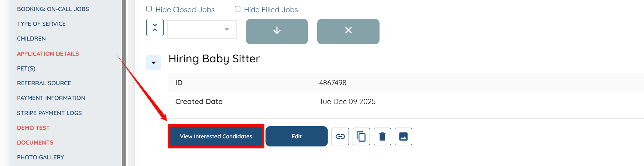
Task: Go to Payment Information section
Action: 51,98
